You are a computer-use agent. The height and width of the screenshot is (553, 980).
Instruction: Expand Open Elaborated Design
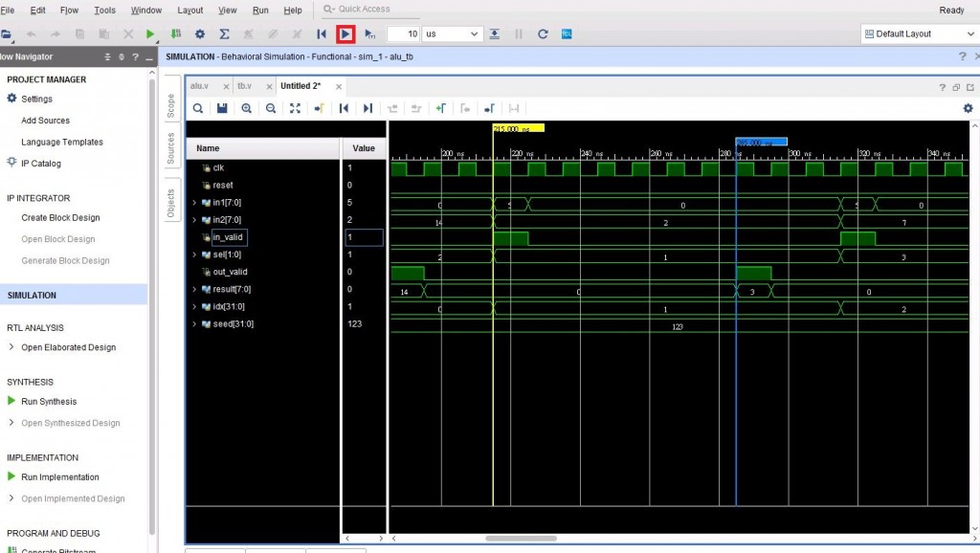pyautogui.click(x=11, y=346)
